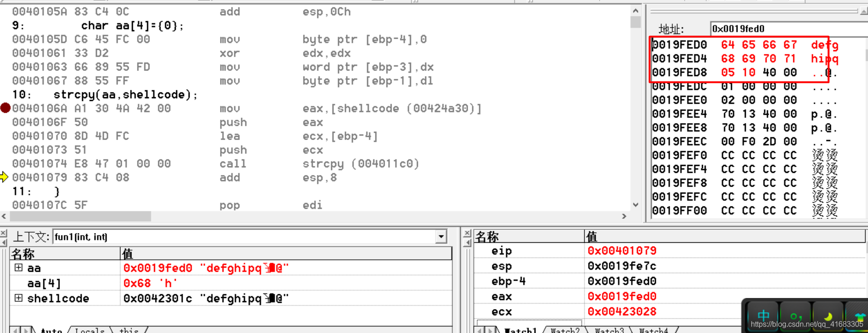Click the 'lea ecx,[ebp-4]' instruction
The image size is (868, 333).
point(298,136)
